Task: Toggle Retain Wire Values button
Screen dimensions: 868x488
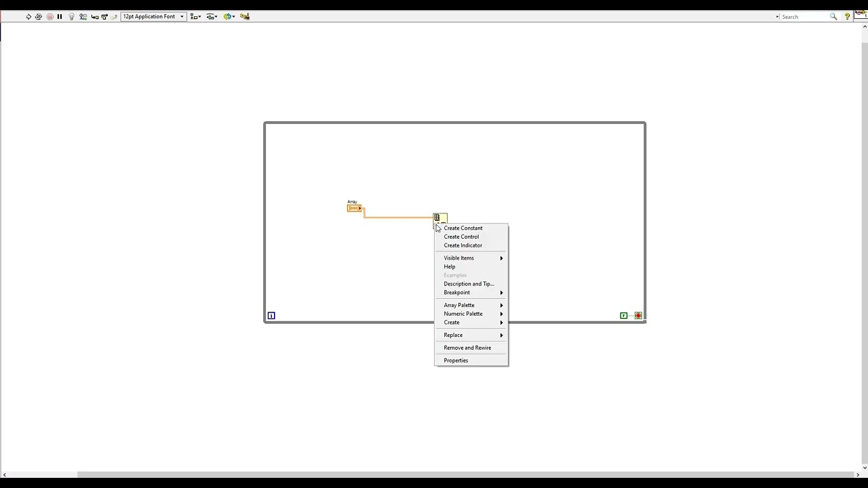Action: (x=83, y=16)
